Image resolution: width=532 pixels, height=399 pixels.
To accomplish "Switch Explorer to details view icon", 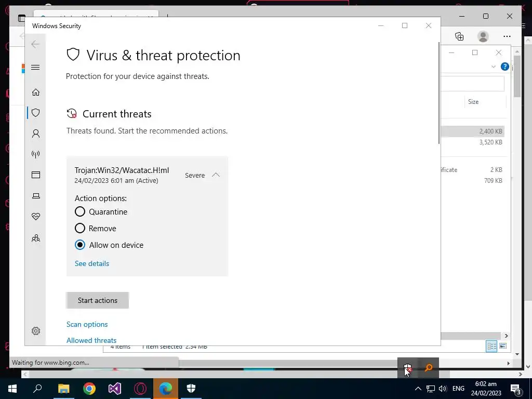I will (491, 346).
